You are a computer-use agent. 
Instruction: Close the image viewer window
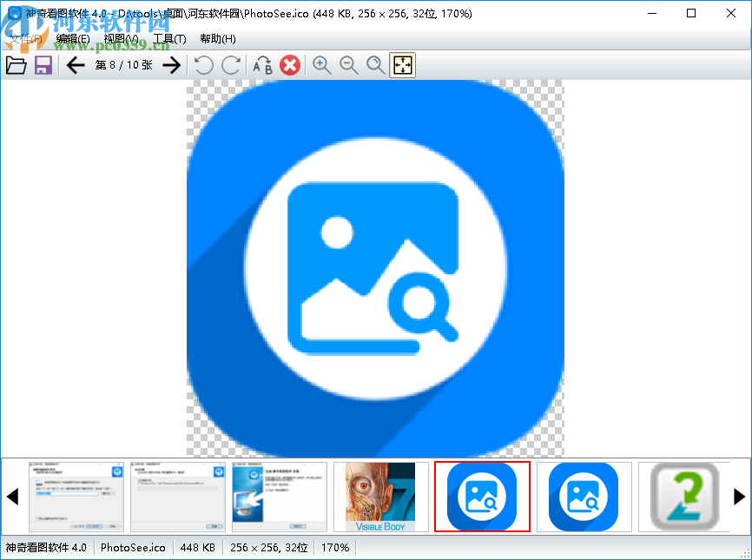point(731,13)
